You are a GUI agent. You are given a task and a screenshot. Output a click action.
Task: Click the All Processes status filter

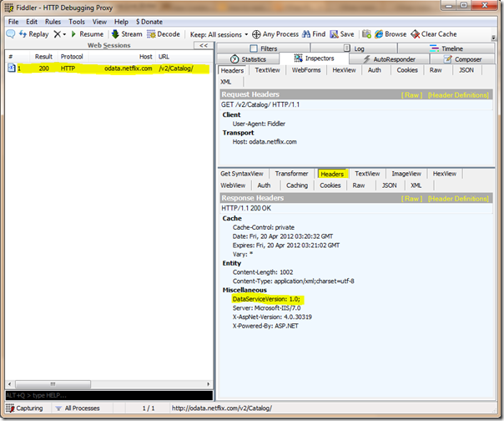[x=78, y=408]
